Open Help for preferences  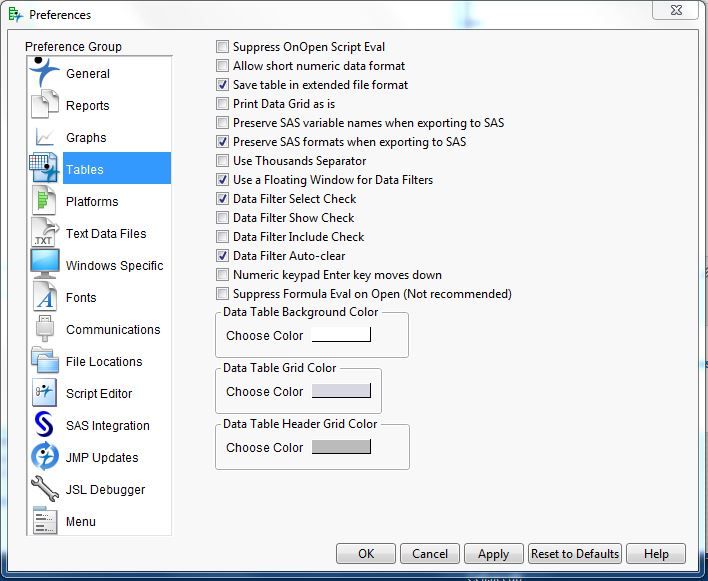656,553
